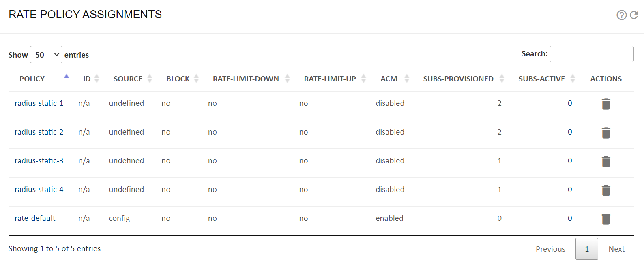Go to page 1 in pagination
Viewport: 644px width, 265px height.
click(587, 249)
